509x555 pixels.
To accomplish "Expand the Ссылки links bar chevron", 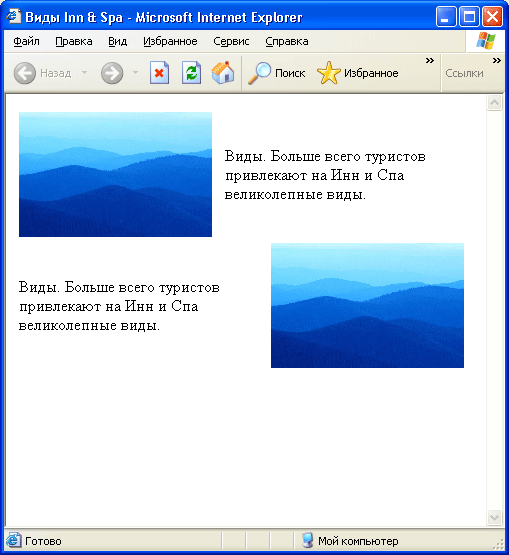I will pyautogui.click(x=497, y=61).
